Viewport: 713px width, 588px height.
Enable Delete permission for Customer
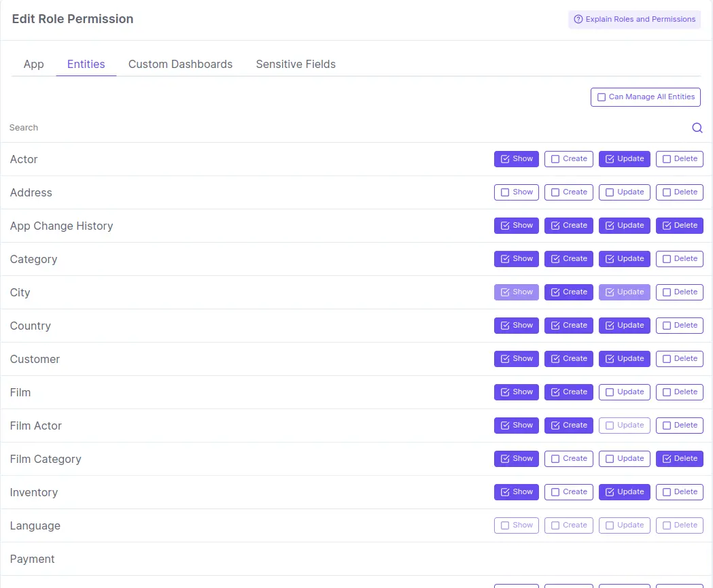point(679,359)
